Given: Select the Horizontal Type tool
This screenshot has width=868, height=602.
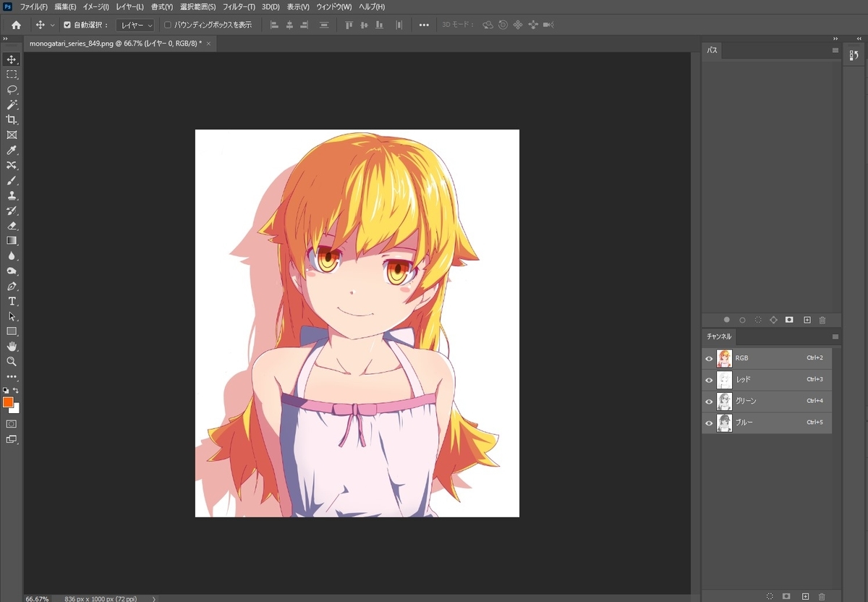Looking at the screenshot, I should coord(12,301).
